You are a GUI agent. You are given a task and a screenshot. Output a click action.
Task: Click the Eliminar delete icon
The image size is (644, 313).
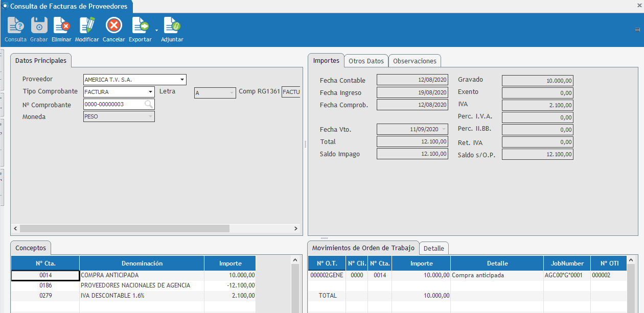[x=61, y=26]
